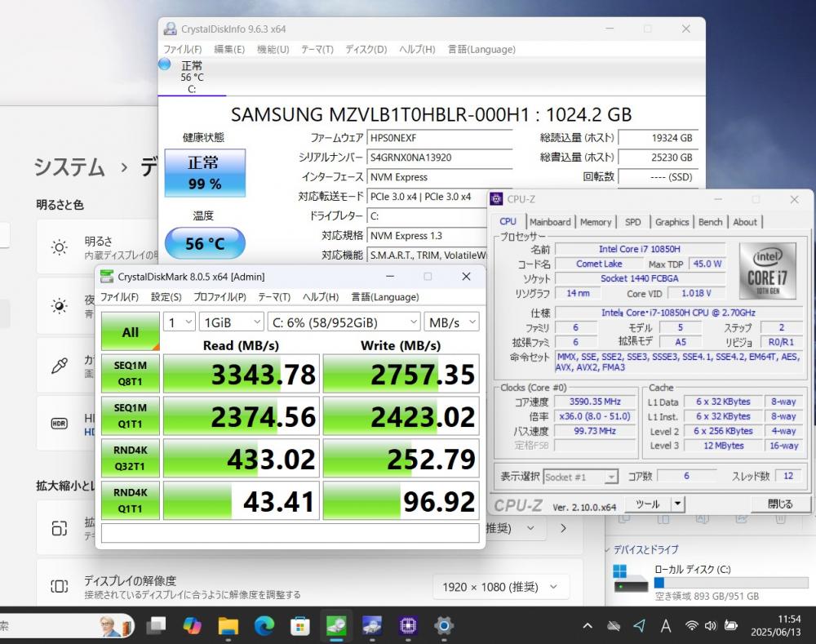816x644 pixels.
Task: Click the 正常 99 % health status button
Action: (x=205, y=173)
